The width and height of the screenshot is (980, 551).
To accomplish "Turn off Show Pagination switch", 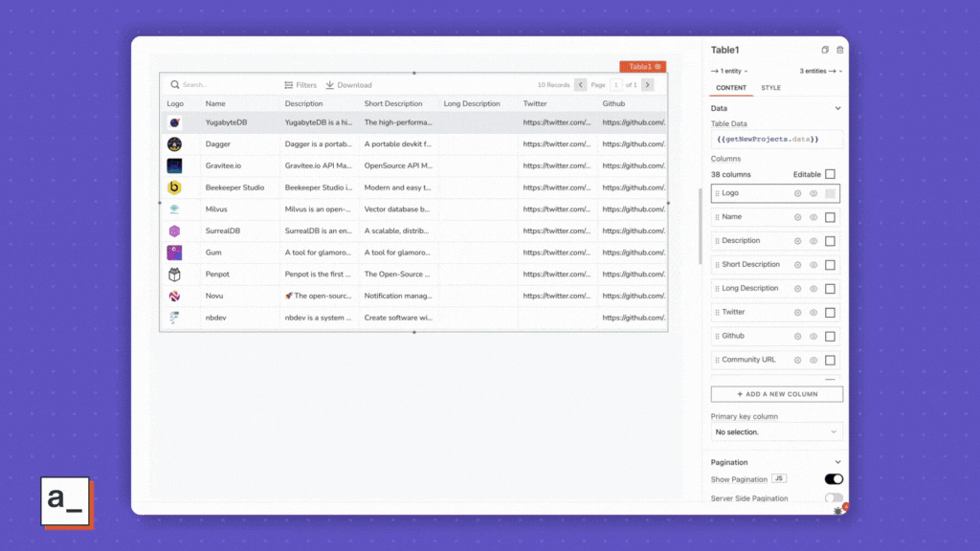I will (834, 479).
